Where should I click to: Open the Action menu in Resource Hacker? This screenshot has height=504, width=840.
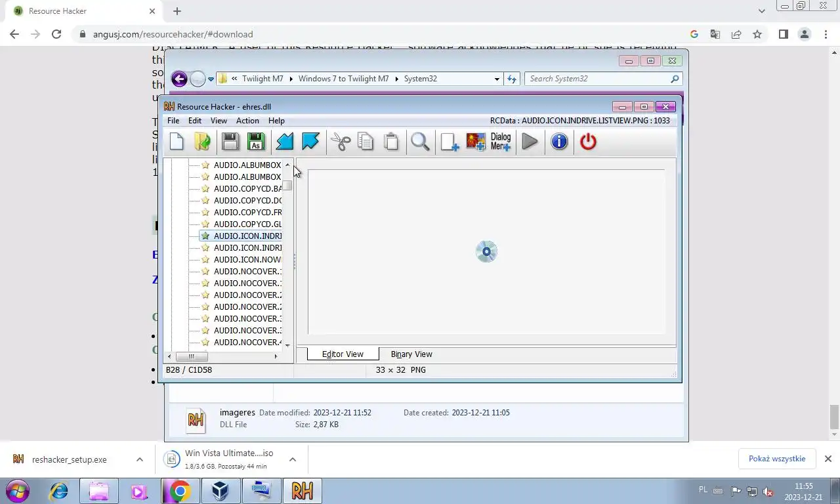click(247, 121)
